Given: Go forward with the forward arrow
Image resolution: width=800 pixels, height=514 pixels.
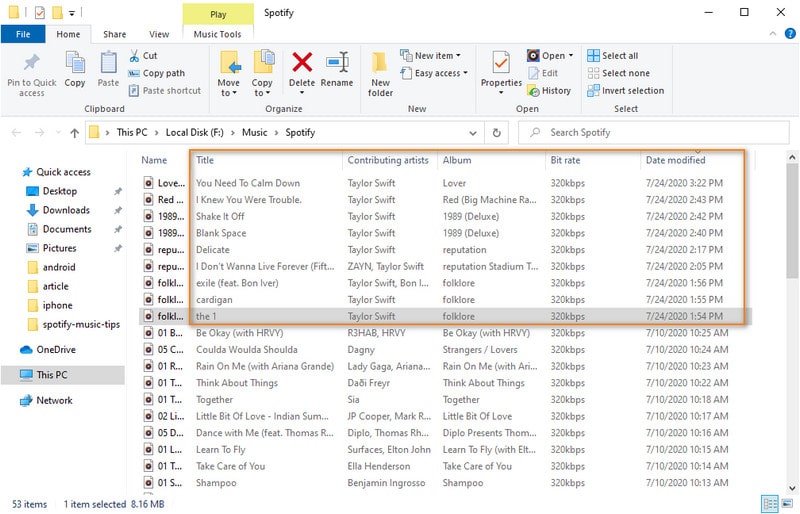Looking at the screenshot, I should (x=39, y=133).
